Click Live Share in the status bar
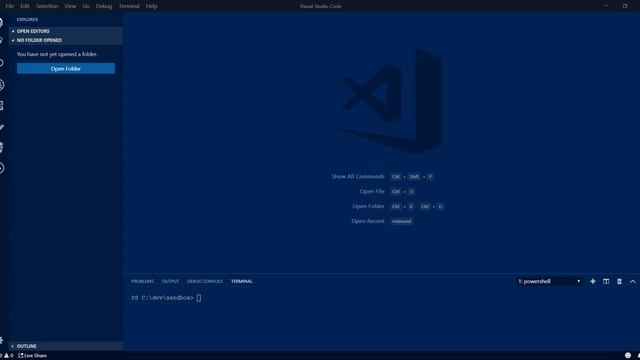This screenshot has height=360, width=640. 33,356
